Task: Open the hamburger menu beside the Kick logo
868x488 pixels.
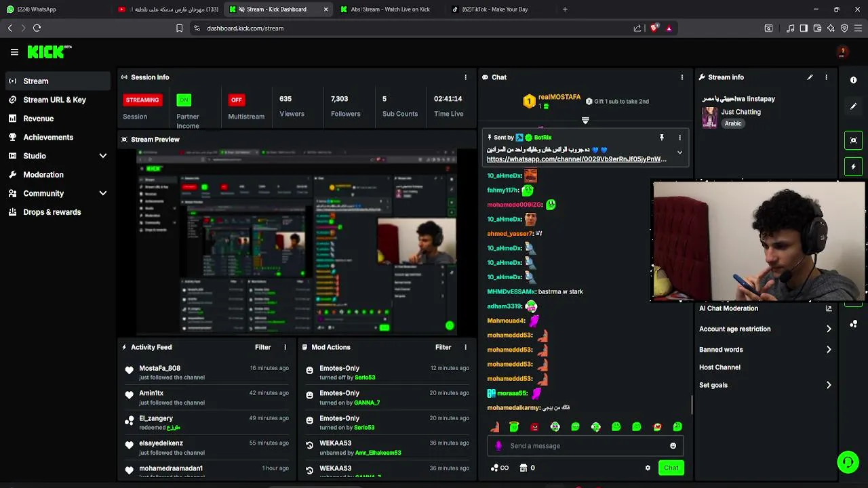Action: pos(14,52)
